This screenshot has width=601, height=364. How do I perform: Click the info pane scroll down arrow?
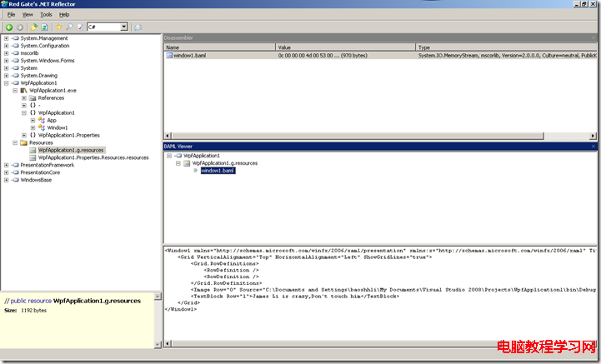pyautogui.click(x=158, y=345)
